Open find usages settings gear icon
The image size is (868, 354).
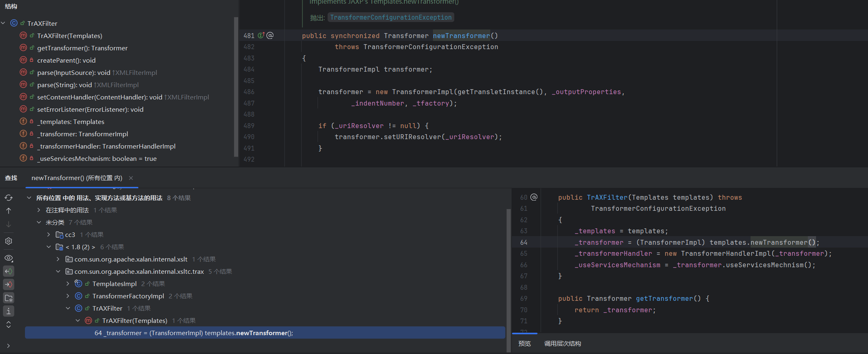click(9, 241)
